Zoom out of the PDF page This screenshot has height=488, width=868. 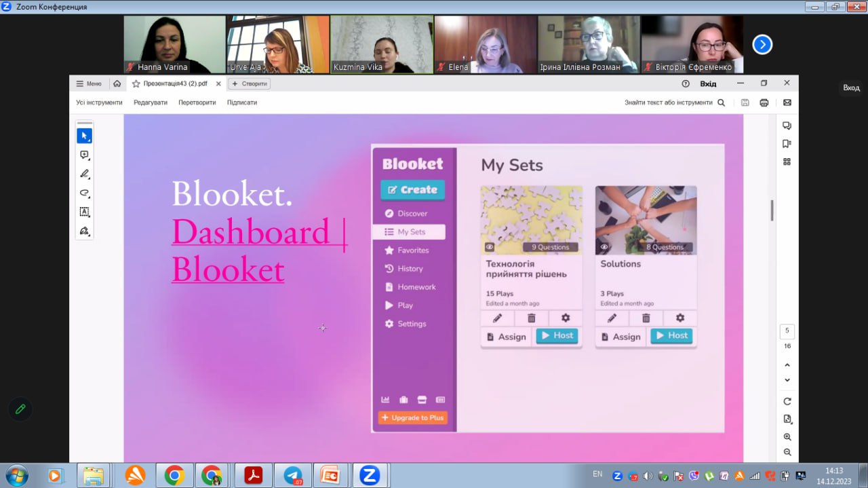(787, 452)
